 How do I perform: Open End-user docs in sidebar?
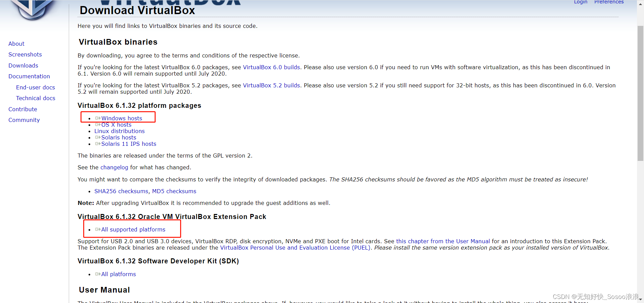click(36, 87)
